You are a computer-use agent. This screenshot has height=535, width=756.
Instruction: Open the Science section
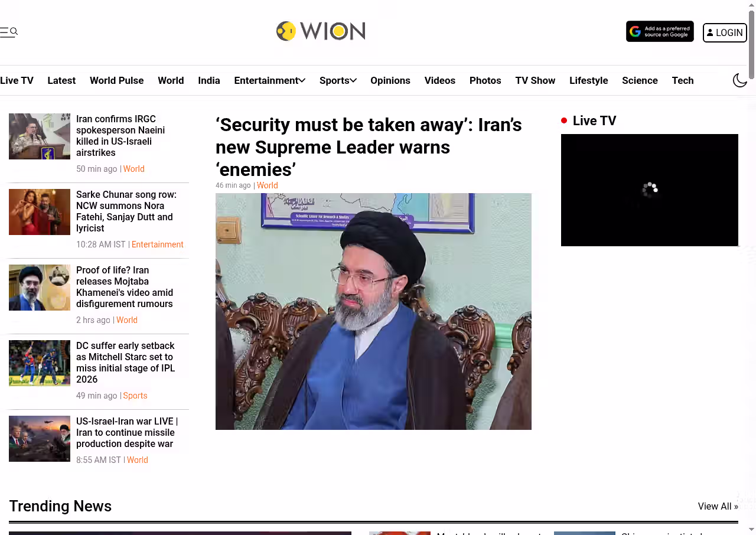640,80
